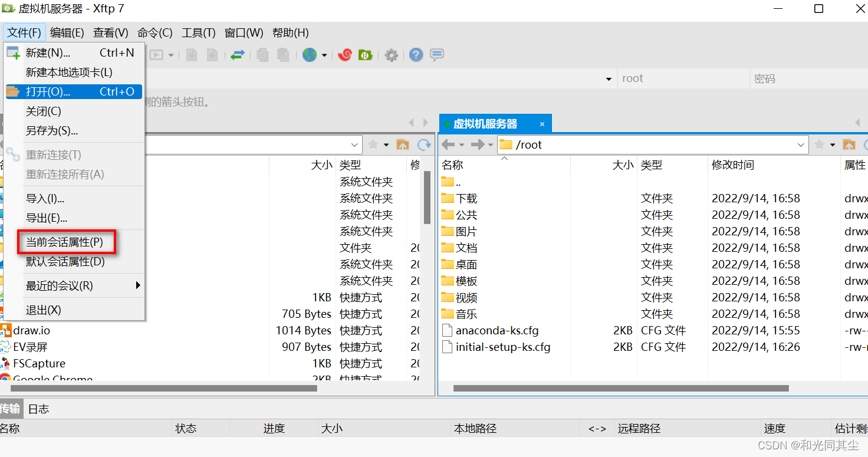868x457 pixels.
Task: Click the remote pane horizontal scrollbar
Action: pyautogui.click(x=621, y=388)
